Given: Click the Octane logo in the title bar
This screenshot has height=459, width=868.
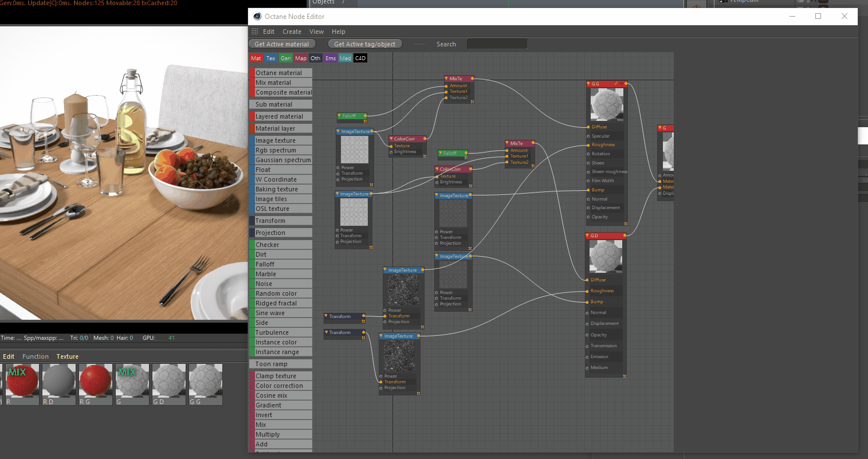Looking at the screenshot, I should coord(257,16).
